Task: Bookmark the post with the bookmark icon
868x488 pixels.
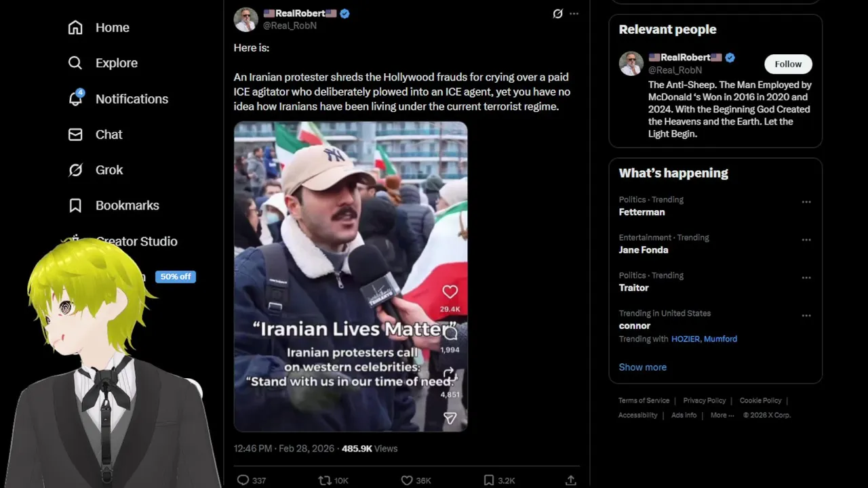Action: tap(488, 480)
